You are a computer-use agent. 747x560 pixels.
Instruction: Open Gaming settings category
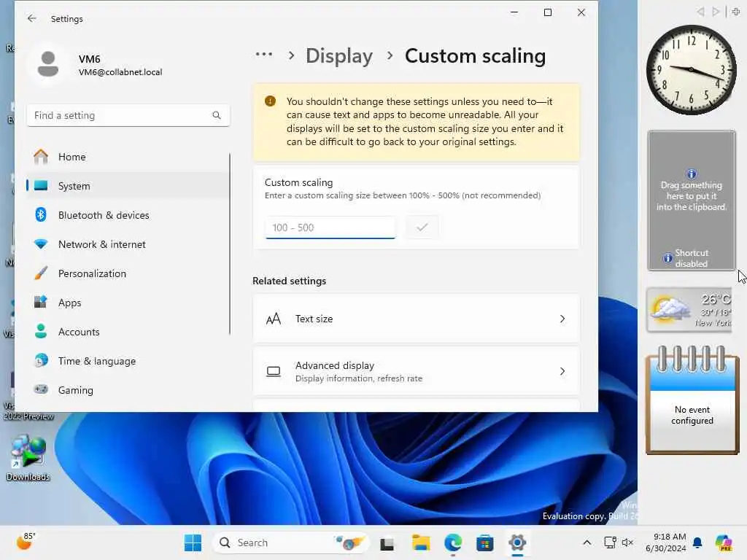[x=128, y=390]
